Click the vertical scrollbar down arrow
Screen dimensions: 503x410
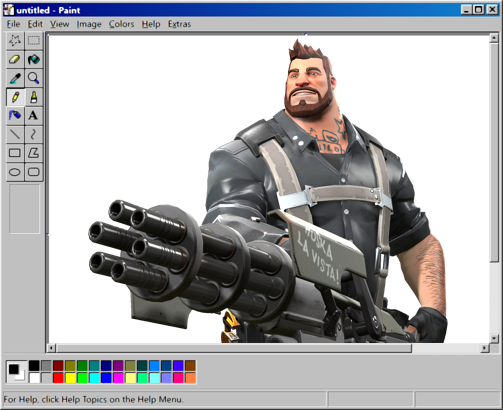(x=494, y=338)
